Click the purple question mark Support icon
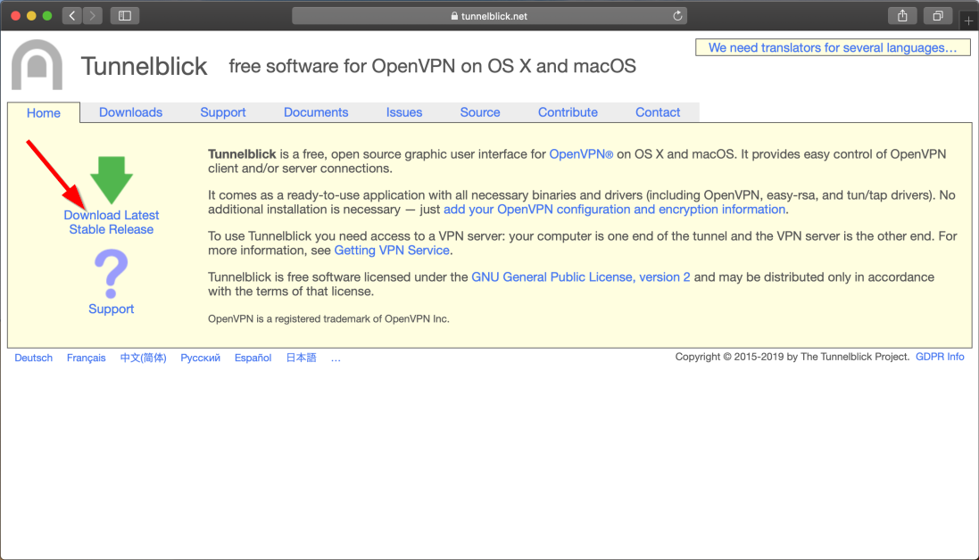The image size is (979, 560). (112, 274)
